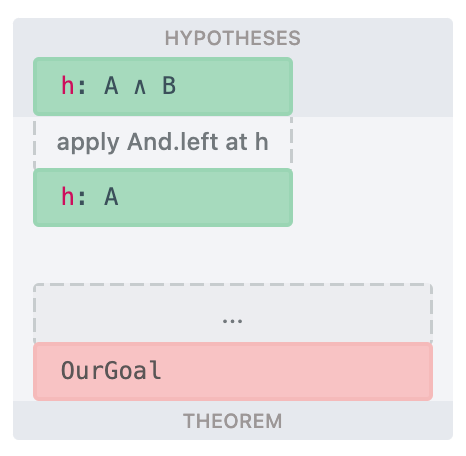Viewport: 466px width, 456px height.
Task: Click "at h" at the tactic's end
Action: click(x=247, y=142)
